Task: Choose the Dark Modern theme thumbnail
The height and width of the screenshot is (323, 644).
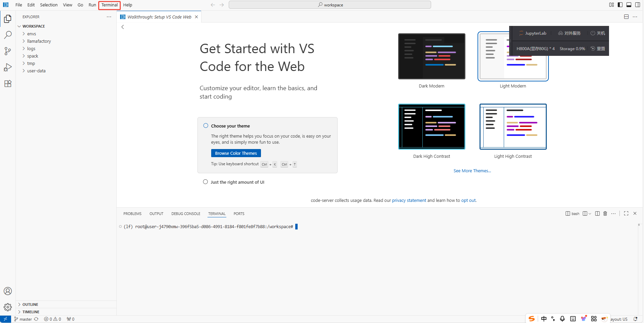Action: coord(431,57)
